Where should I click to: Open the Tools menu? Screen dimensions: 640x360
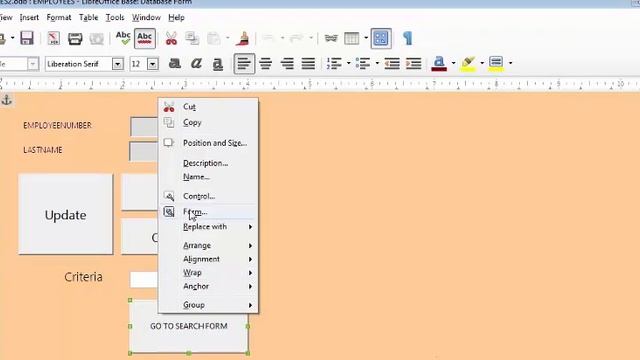click(115, 18)
